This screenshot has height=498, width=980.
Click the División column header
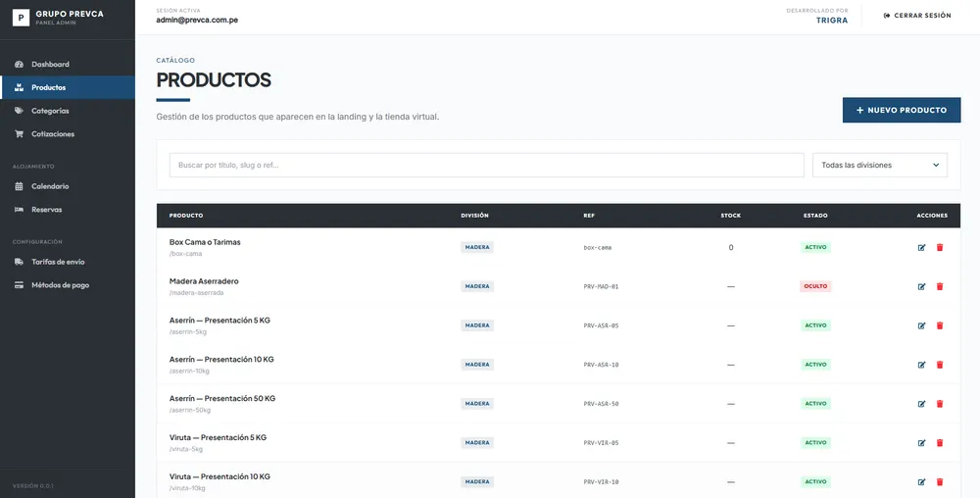coord(474,216)
